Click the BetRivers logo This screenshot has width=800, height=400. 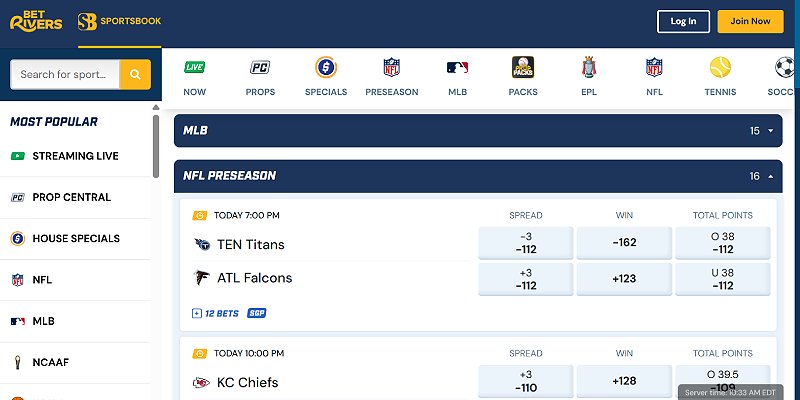coord(36,21)
